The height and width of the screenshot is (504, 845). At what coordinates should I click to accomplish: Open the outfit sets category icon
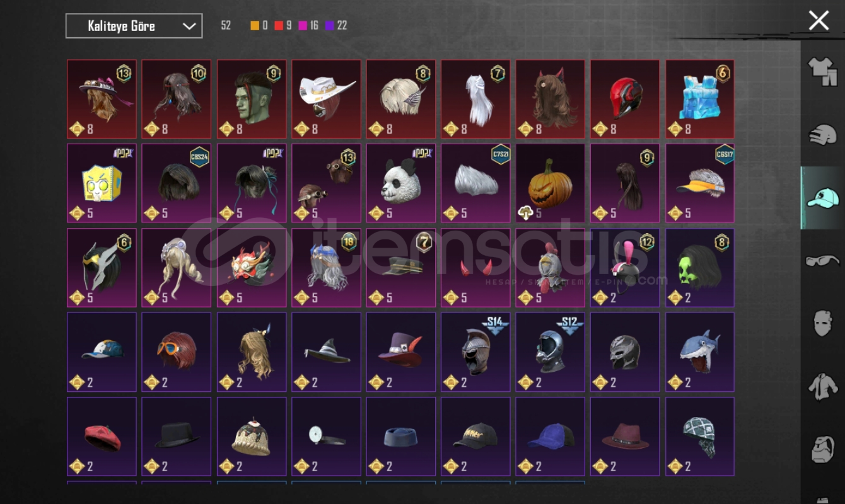point(822,71)
